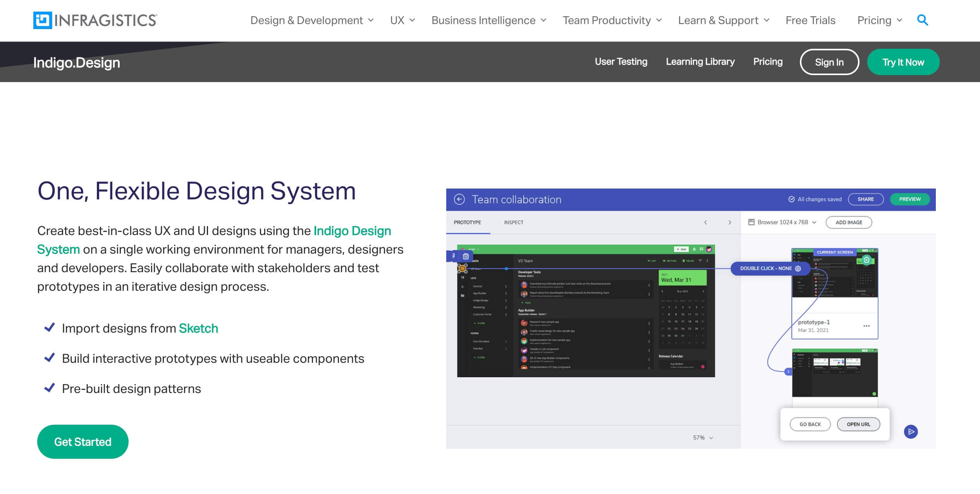Click the search magnifier icon

[x=922, y=20]
